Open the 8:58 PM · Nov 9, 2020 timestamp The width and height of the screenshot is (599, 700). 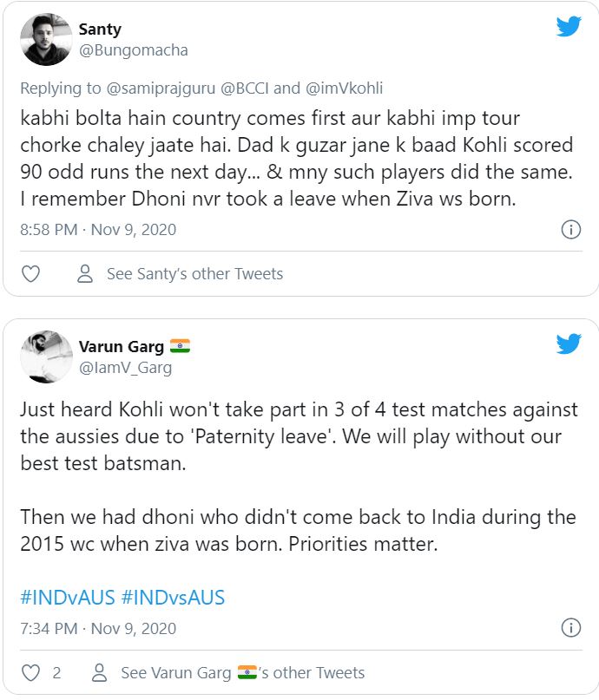tap(98, 230)
